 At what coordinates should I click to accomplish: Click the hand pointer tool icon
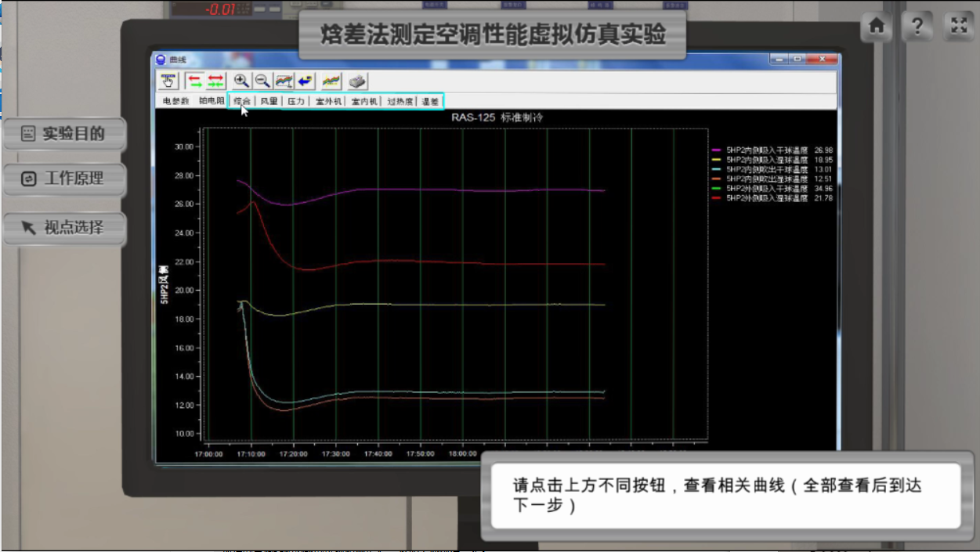[x=169, y=81]
